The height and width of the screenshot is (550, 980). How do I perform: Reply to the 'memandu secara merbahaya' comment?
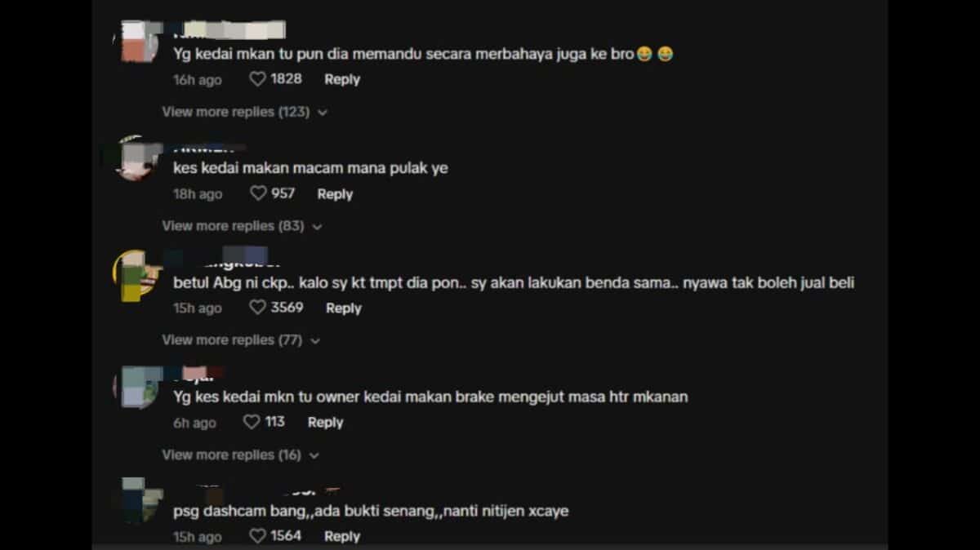(342, 79)
